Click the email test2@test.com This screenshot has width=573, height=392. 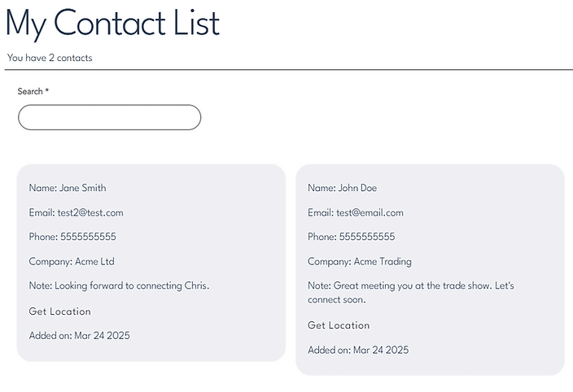pos(76,213)
